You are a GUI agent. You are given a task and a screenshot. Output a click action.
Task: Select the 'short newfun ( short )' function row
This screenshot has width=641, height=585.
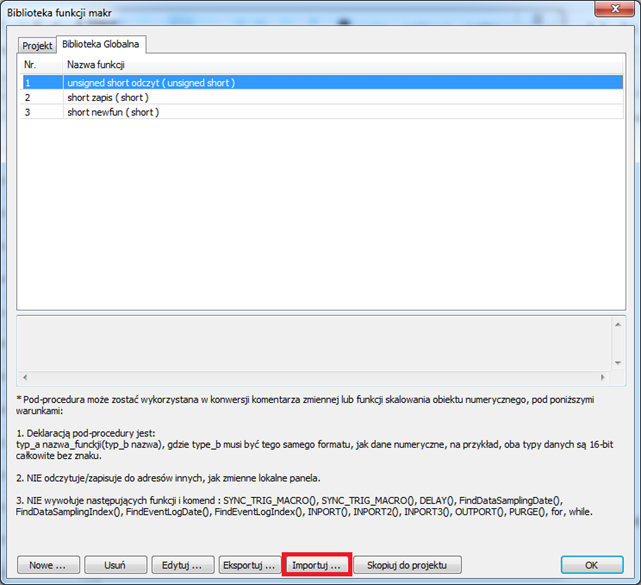point(323,112)
